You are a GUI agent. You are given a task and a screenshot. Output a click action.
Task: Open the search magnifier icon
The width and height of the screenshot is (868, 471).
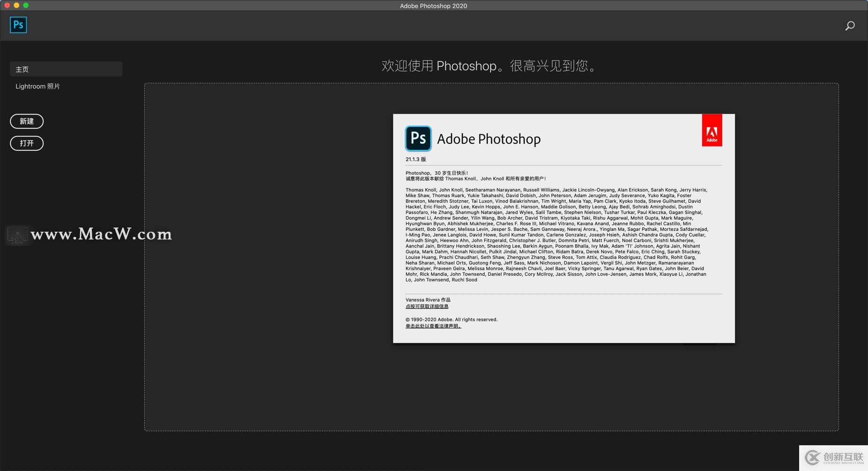coord(850,26)
